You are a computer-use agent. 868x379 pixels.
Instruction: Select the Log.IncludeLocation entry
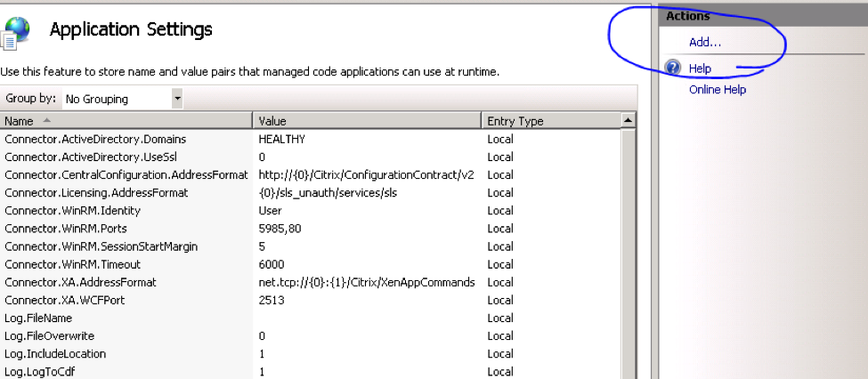pos(55,353)
